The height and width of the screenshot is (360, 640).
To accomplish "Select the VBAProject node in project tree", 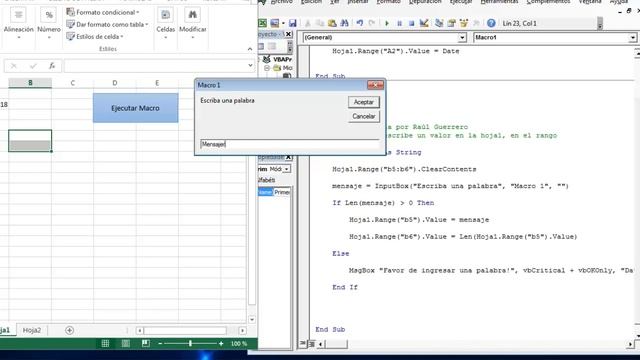I will pyautogui.click(x=282, y=60).
